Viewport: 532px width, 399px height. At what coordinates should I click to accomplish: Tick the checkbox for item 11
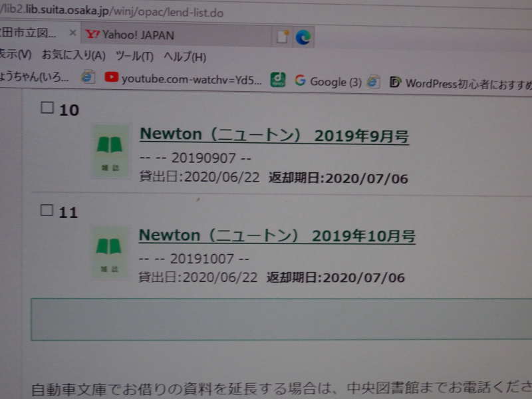[x=47, y=210]
